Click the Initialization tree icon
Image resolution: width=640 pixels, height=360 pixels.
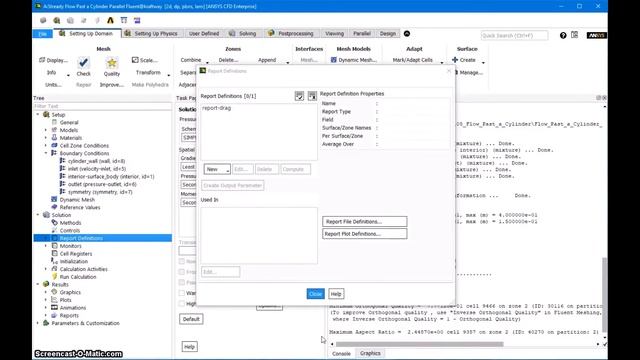click(54, 261)
